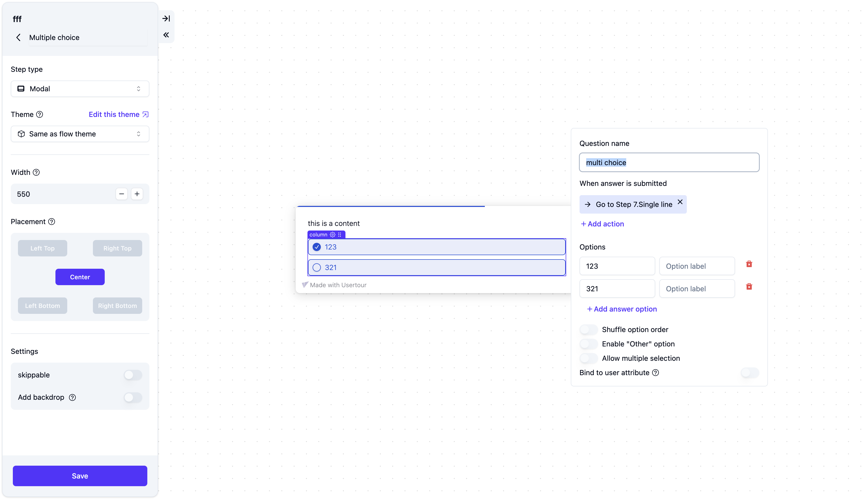Increase width with plus button
Viewport: 868px width, 499px height.
pos(137,194)
